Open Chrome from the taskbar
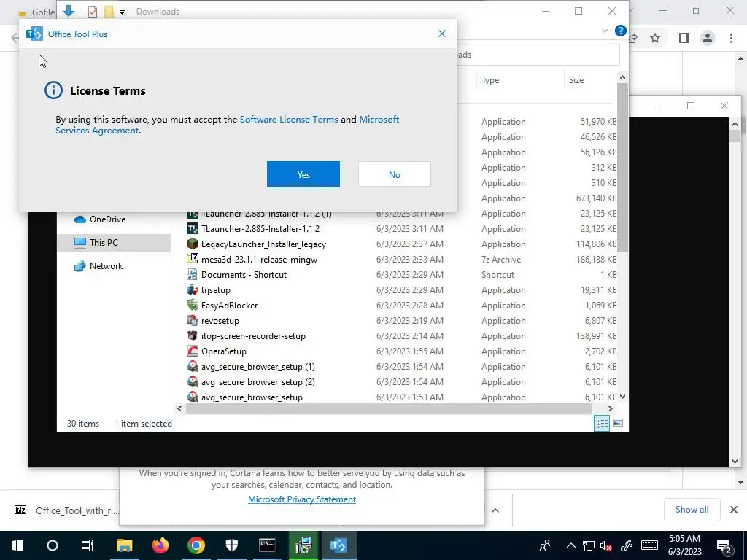The height and width of the screenshot is (560, 747). pyautogui.click(x=196, y=545)
